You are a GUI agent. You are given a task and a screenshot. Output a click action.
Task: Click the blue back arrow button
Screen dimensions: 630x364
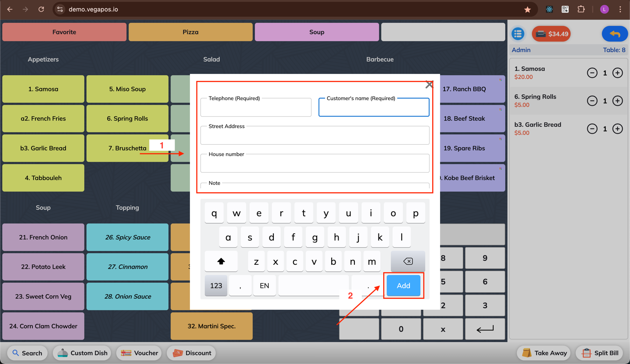pyautogui.click(x=615, y=34)
